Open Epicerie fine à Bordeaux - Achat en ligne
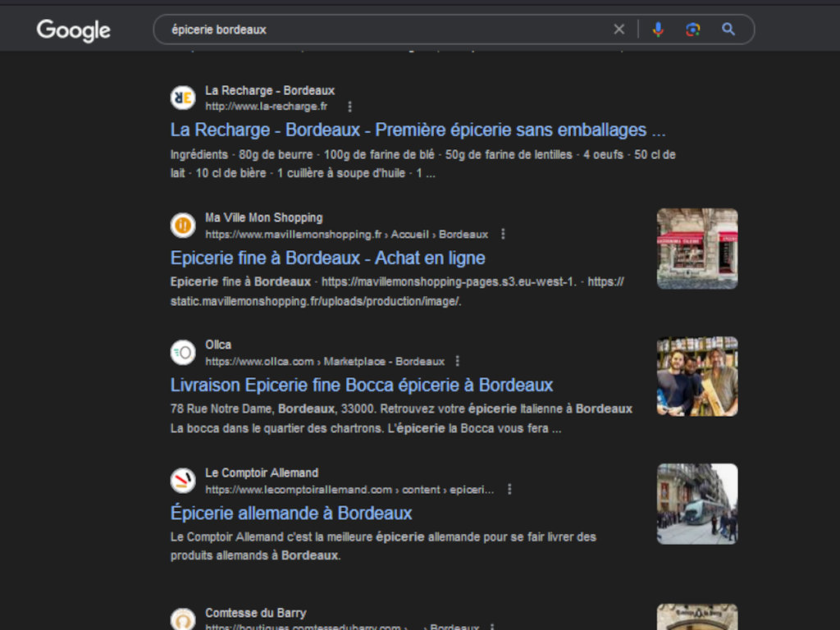 tap(328, 258)
